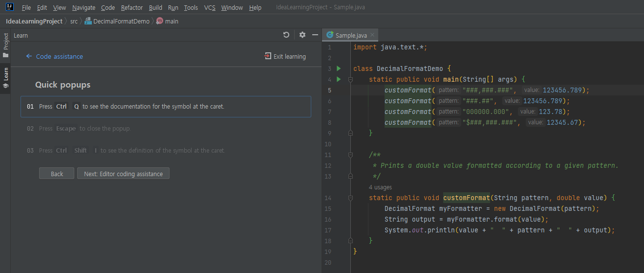This screenshot has width=644, height=273.
Task: Collapse the Javadoc comment fold at line 11
Action: click(350, 155)
